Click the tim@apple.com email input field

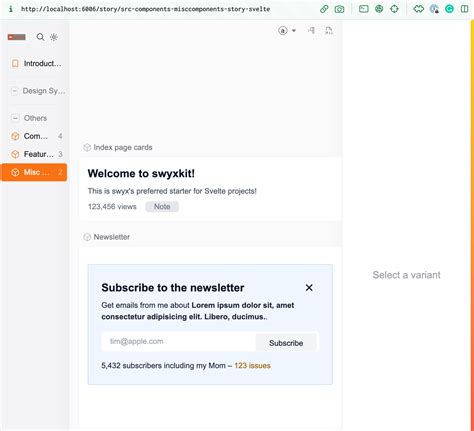(x=179, y=341)
